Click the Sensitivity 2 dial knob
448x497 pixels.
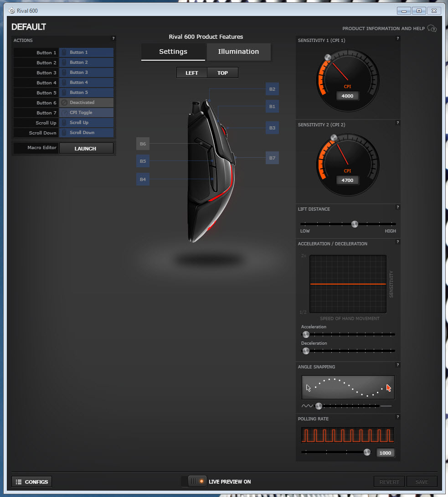tap(334, 138)
